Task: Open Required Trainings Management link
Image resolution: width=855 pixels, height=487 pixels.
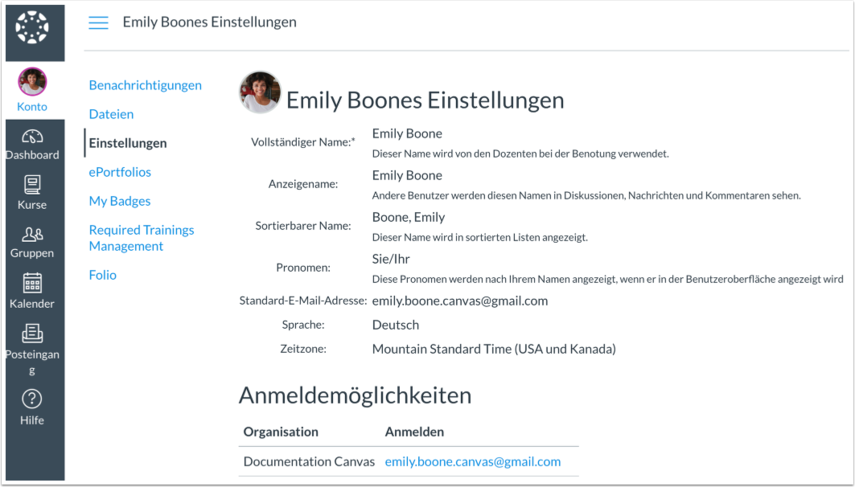Action: 141,238
